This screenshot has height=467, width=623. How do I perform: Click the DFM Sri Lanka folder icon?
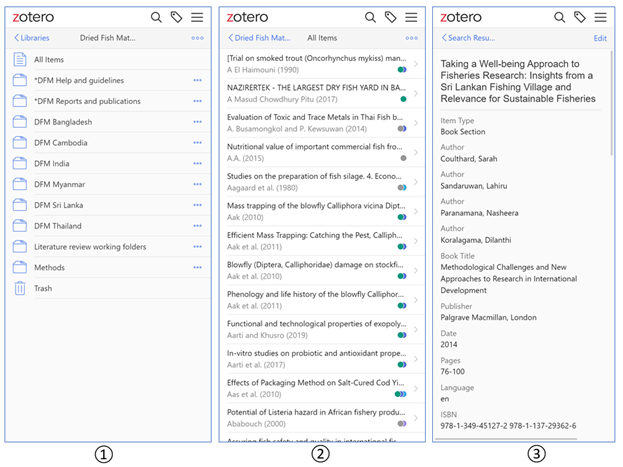(20, 205)
